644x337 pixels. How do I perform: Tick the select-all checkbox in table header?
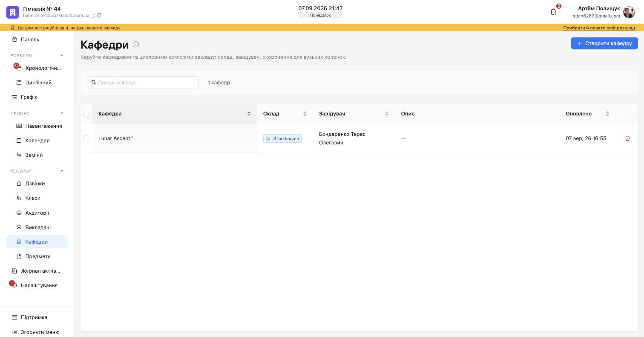86,114
